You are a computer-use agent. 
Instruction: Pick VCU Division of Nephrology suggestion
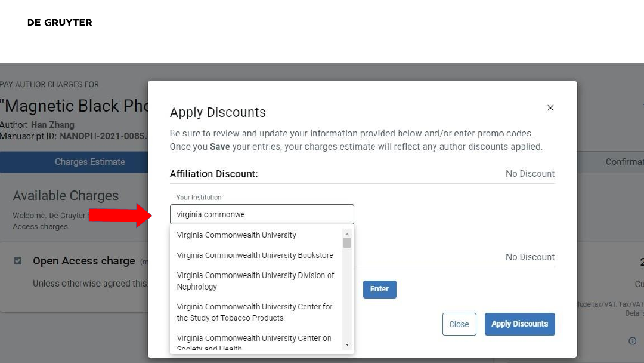point(255,281)
